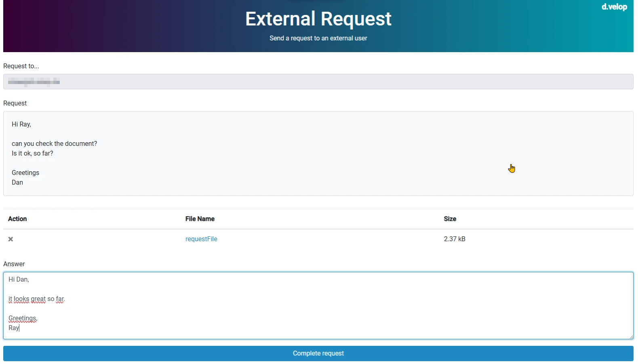Click the File Name column header
This screenshot has width=638, height=364.
click(200, 219)
